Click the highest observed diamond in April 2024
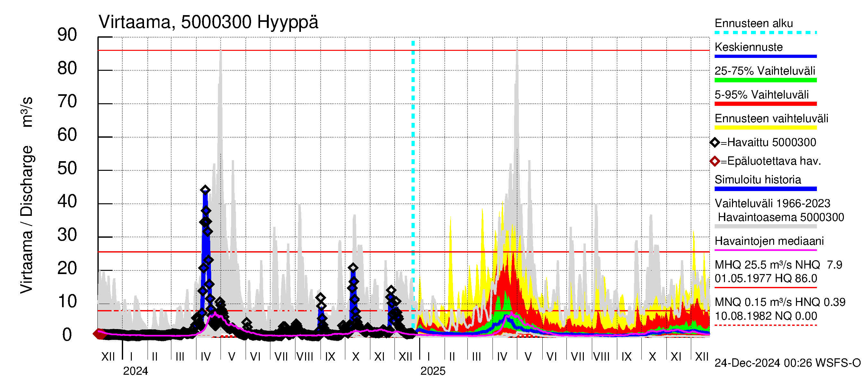This screenshot has height=386, width=868. point(205,190)
